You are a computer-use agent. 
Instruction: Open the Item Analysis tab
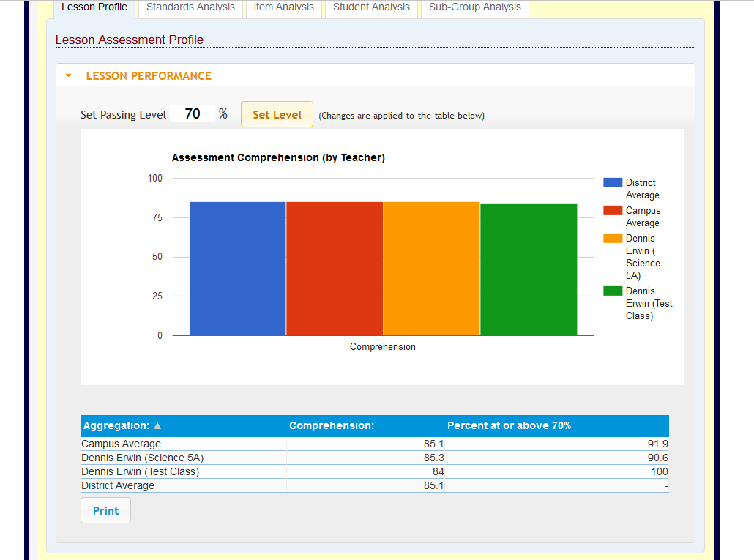pos(283,7)
